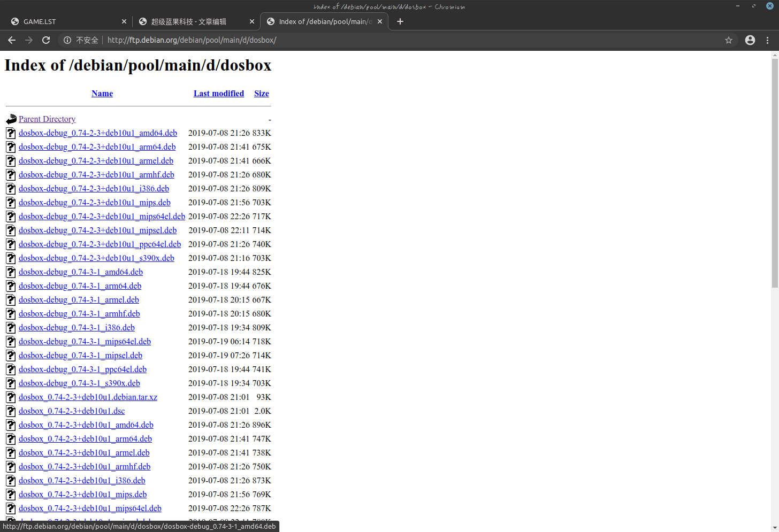Viewport: 779px width, 532px height.
Task: Select the Index of /debian/pool/main tab
Action: 324,21
